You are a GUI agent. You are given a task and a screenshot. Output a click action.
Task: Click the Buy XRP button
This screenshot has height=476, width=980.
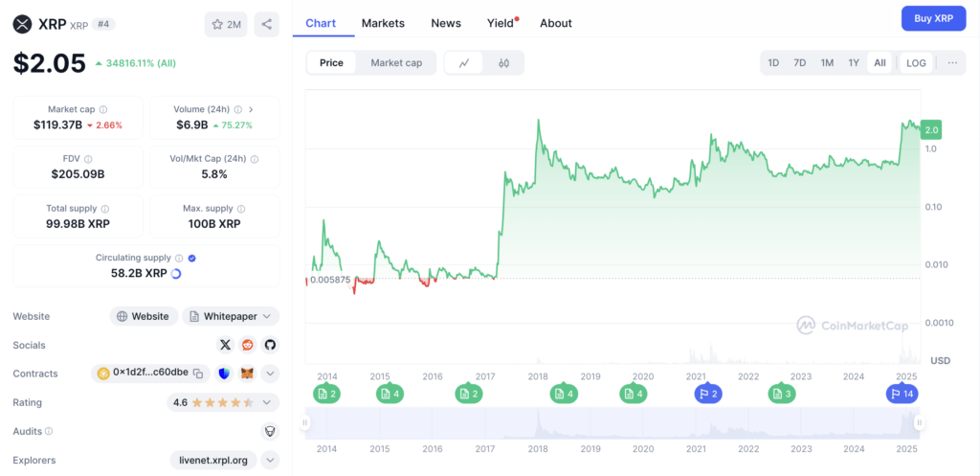[934, 18]
